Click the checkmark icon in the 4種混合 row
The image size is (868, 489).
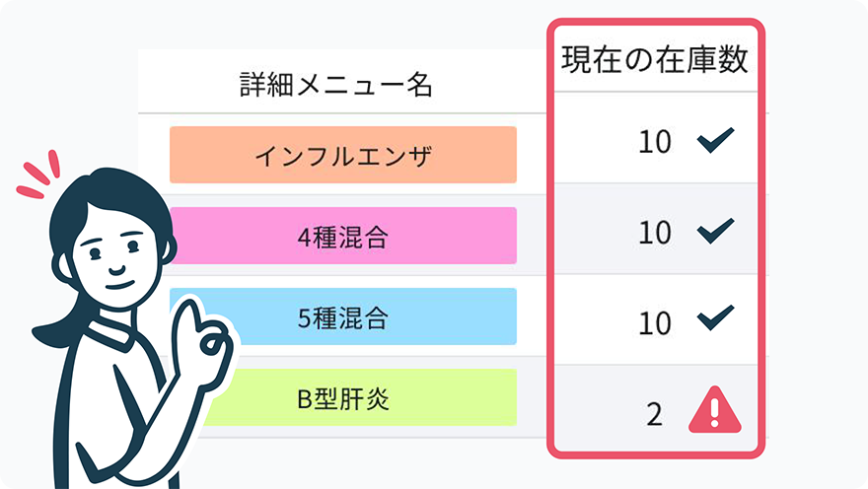715,231
